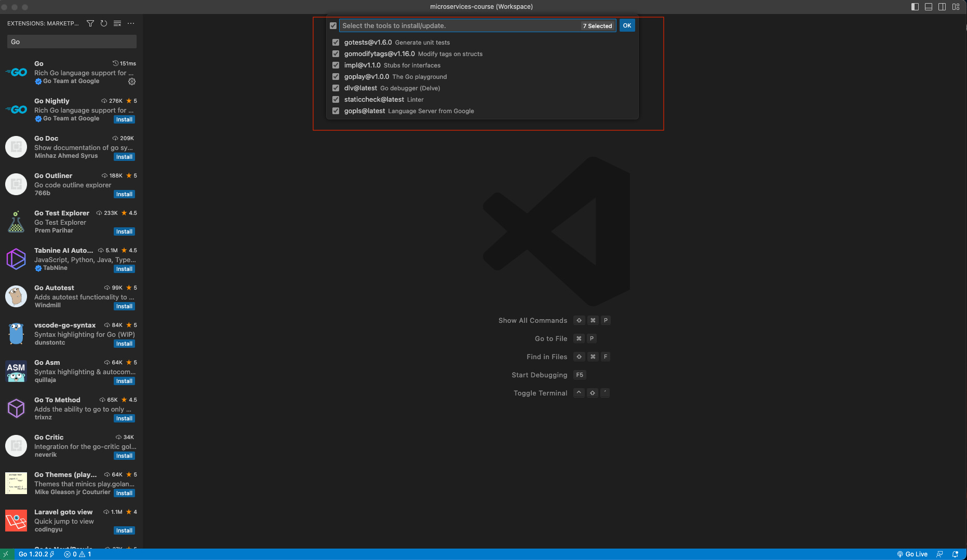Click the Go extension gopher logo
Screen dimensions: 967x560
coord(16,72)
